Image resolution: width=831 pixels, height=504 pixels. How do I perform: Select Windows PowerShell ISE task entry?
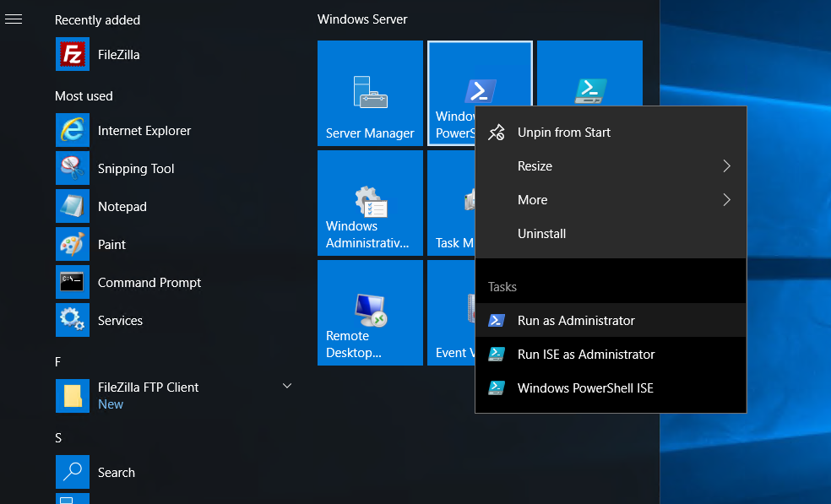(611, 388)
